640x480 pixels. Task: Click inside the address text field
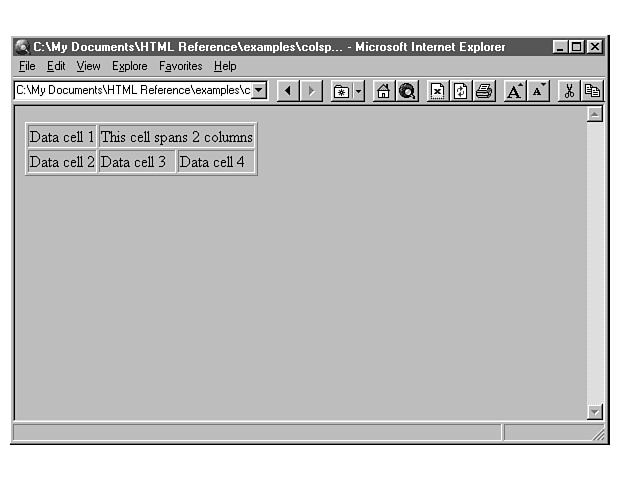tap(133, 90)
